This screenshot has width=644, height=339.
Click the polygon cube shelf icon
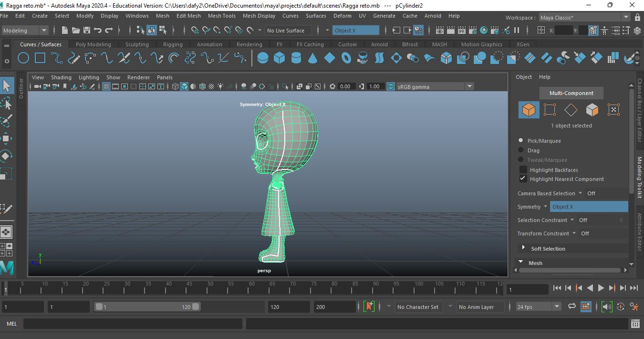click(280, 58)
